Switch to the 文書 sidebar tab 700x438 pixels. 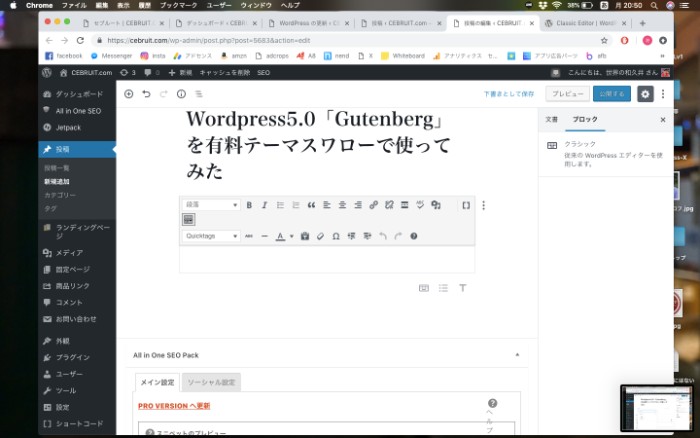(x=551, y=119)
